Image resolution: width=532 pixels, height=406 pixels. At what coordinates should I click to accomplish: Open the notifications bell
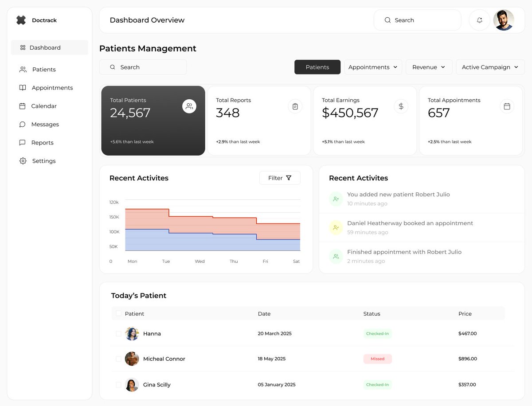[479, 20]
